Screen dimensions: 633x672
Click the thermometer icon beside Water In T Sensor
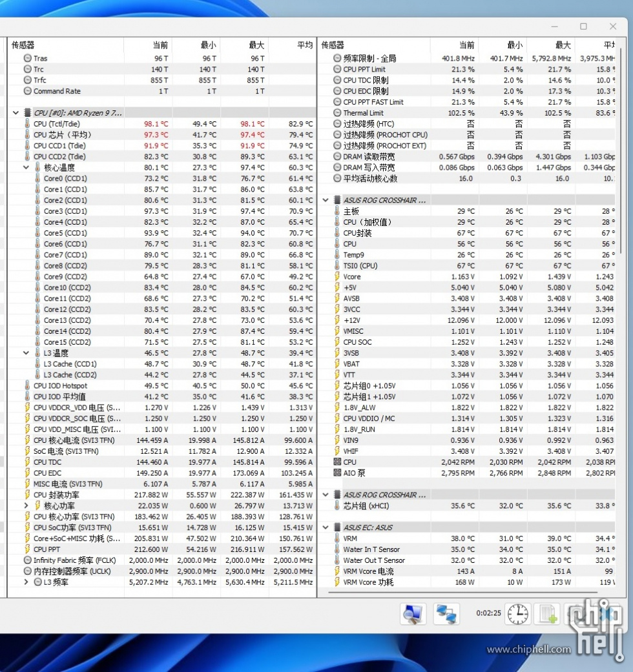tap(337, 549)
